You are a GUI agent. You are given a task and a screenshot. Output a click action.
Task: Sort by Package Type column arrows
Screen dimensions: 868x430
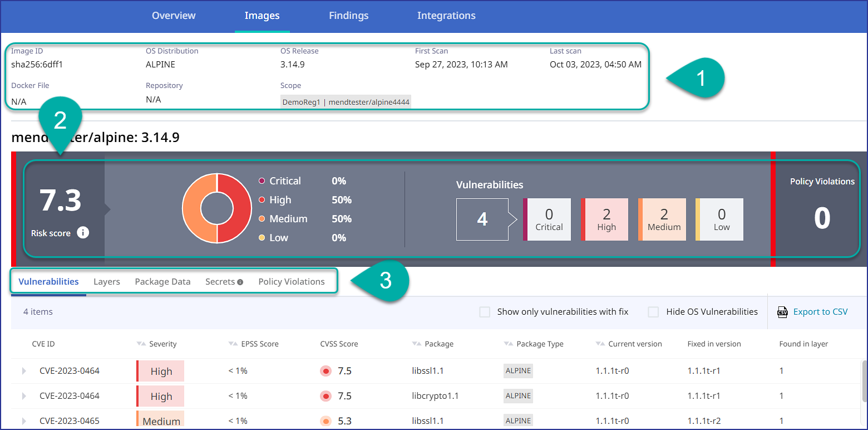pyautogui.click(x=508, y=344)
